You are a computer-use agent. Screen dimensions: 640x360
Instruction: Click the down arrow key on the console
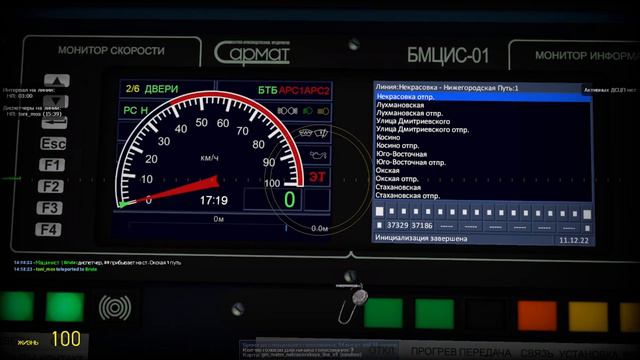coord(56,101)
